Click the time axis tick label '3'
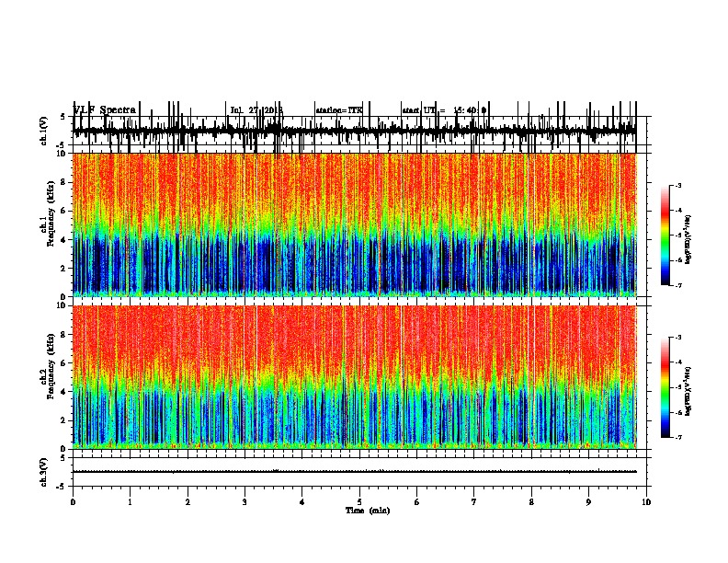The image size is (728, 563). tap(245, 502)
